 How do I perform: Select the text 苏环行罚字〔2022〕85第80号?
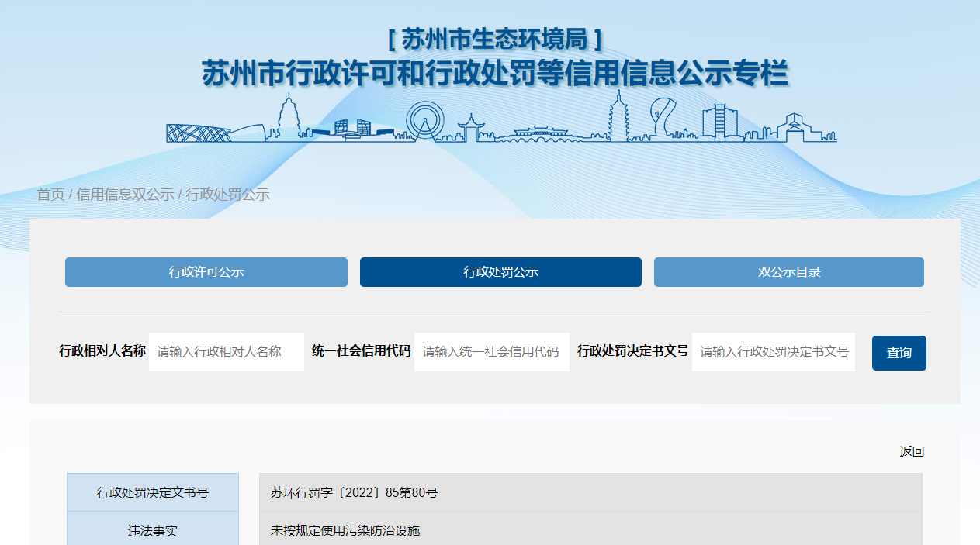coord(354,492)
